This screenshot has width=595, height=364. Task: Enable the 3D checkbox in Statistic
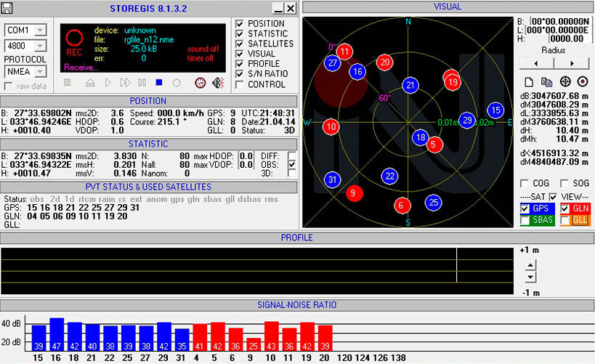pyautogui.click(x=291, y=173)
